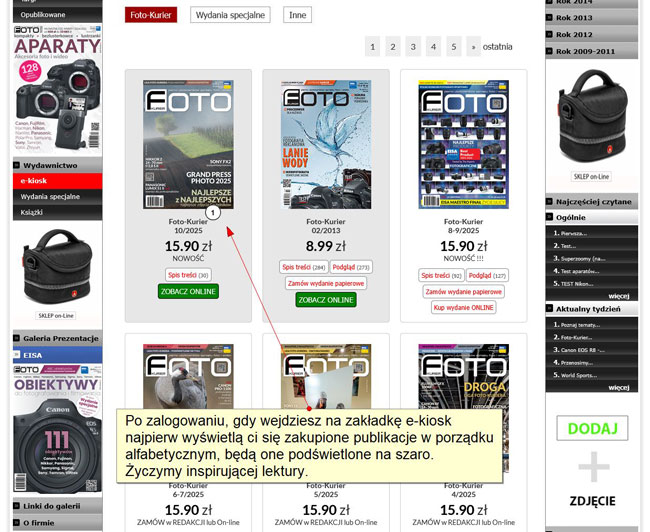Jump to the last page via ostatnia
The image size is (650, 532).
(x=497, y=46)
